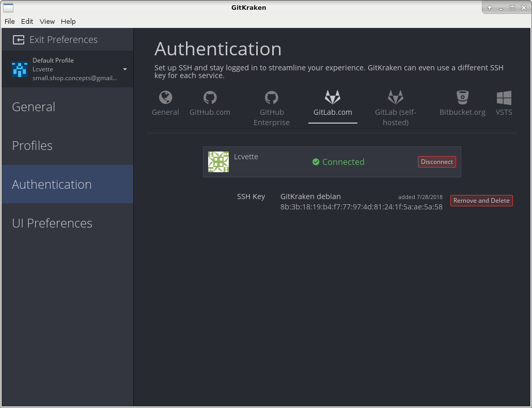This screenshot has height=408, width=532.
Task: Click the Default Profile name text
Action: pos(53,61)
